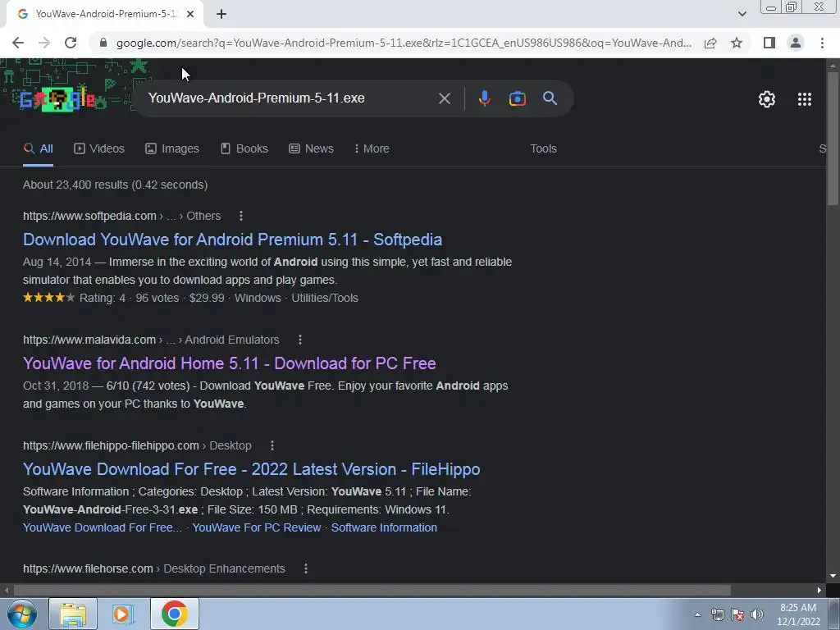Image resolution: width=840 pixels, height=630 pixels.
Task: Open the Google apps grid
Action: pos(804,99)
